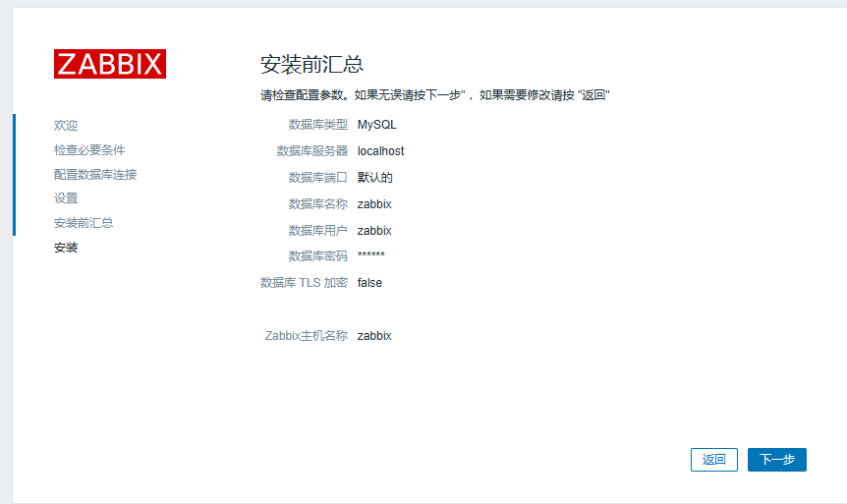Click the zabbix value beside 数据库名称

coord(374,204)
